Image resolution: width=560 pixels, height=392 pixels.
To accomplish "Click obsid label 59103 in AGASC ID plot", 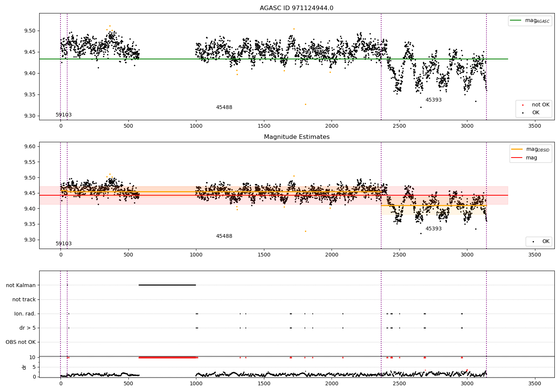I will 64,115.
